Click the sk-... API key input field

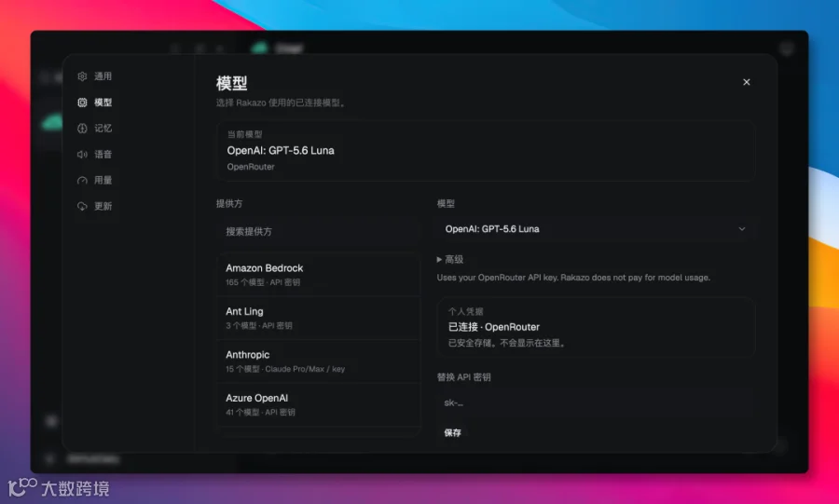[x=594, y=403]
